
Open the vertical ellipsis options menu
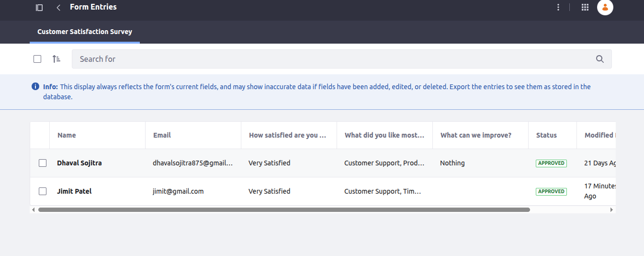point(558,7)
